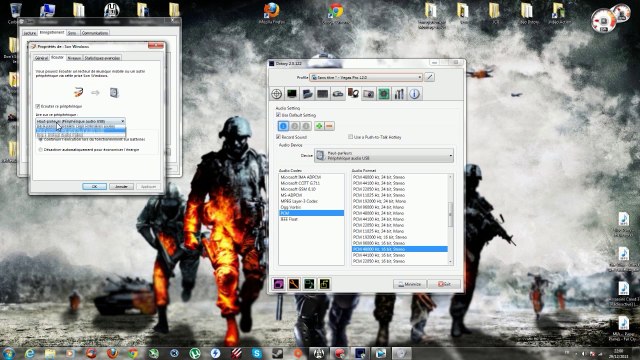Image resolution: width=640 pixels, height=360 pixels.
Task: Switch to Sons tab in Son window
Action: coord(72,33)
